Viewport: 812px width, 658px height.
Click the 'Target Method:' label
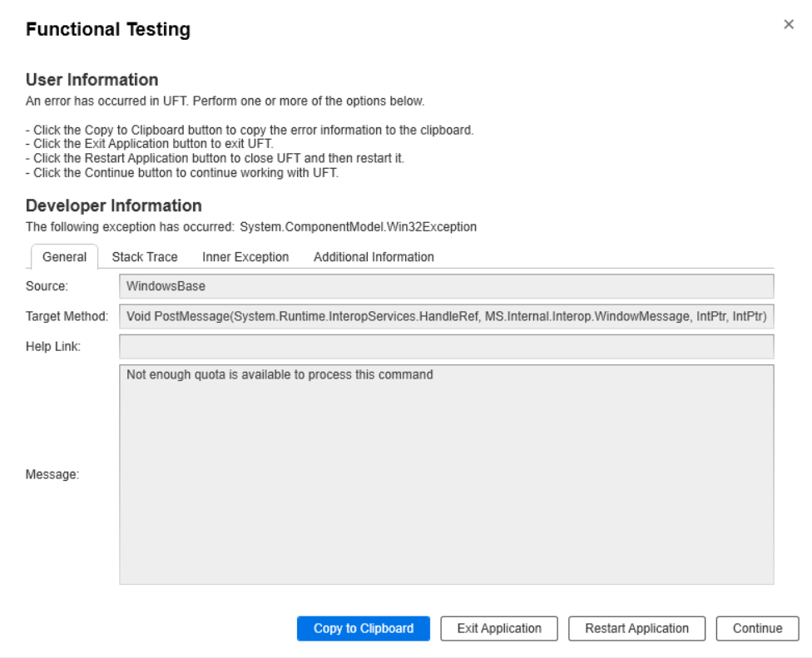coord(67,316)
